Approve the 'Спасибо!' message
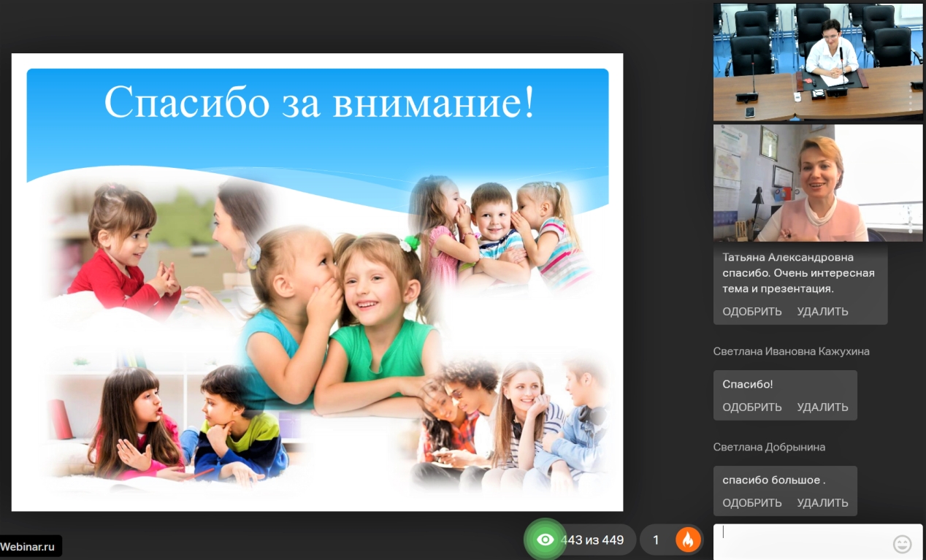The image size is (926, 560). tap(752, 407)
